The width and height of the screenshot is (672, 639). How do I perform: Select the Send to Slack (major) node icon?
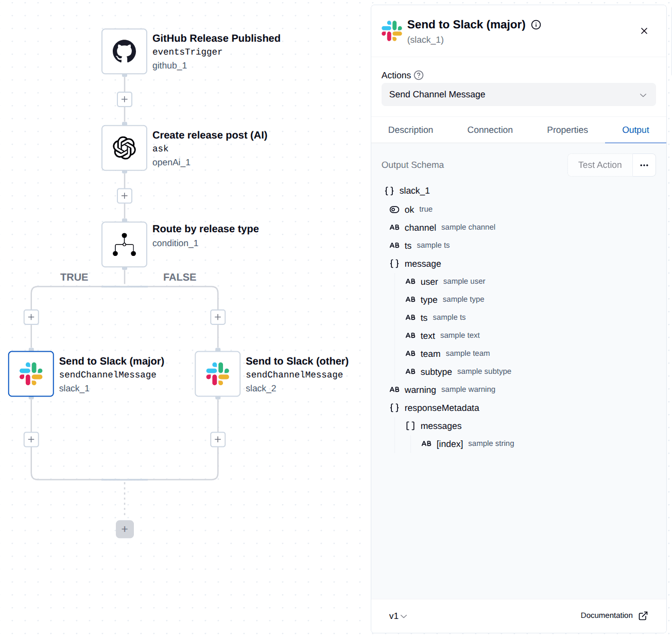(31, 374)
